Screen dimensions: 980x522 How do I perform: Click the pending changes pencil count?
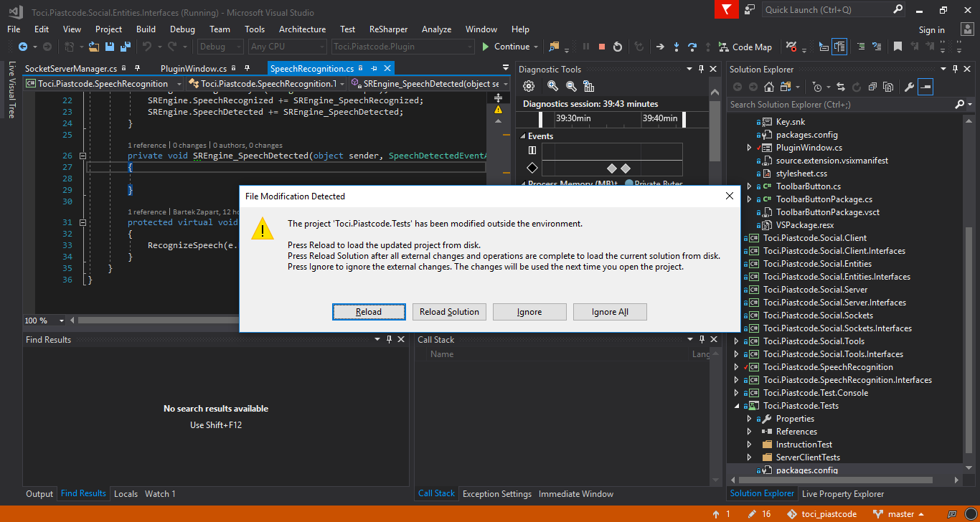759,514
